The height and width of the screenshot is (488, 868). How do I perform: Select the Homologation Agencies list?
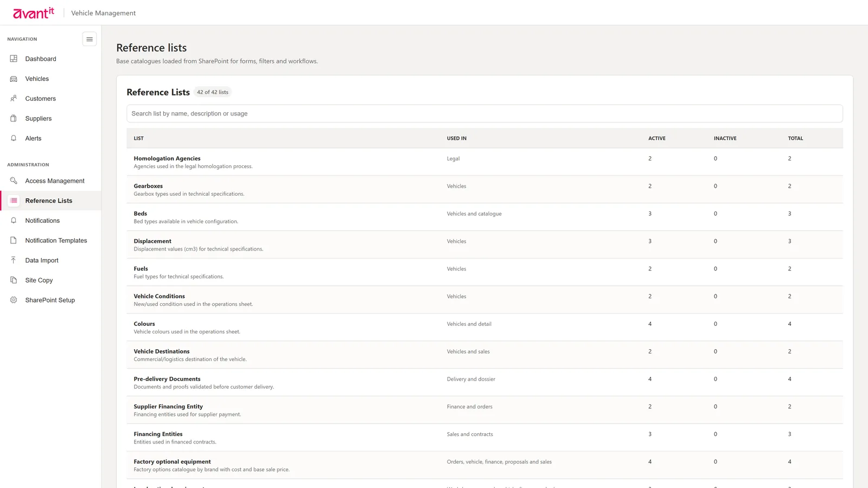coord(484,162)
